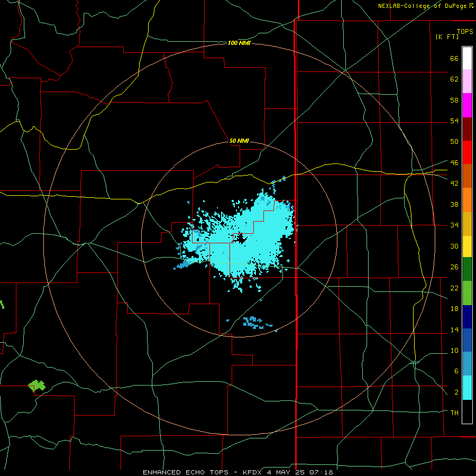The image size is (476, 476).
Task: Click the bright yellow legend swatch
Action: (x=467, y=246)
